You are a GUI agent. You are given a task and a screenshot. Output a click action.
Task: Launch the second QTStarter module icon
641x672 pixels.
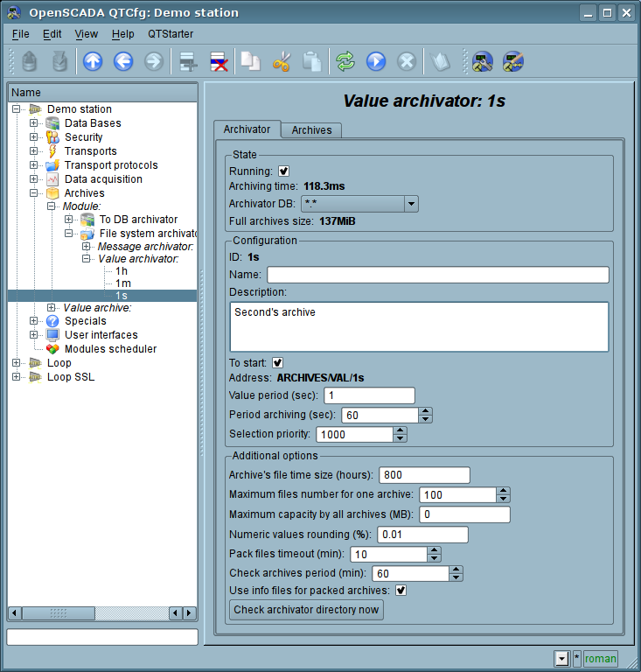click(513, 62)
